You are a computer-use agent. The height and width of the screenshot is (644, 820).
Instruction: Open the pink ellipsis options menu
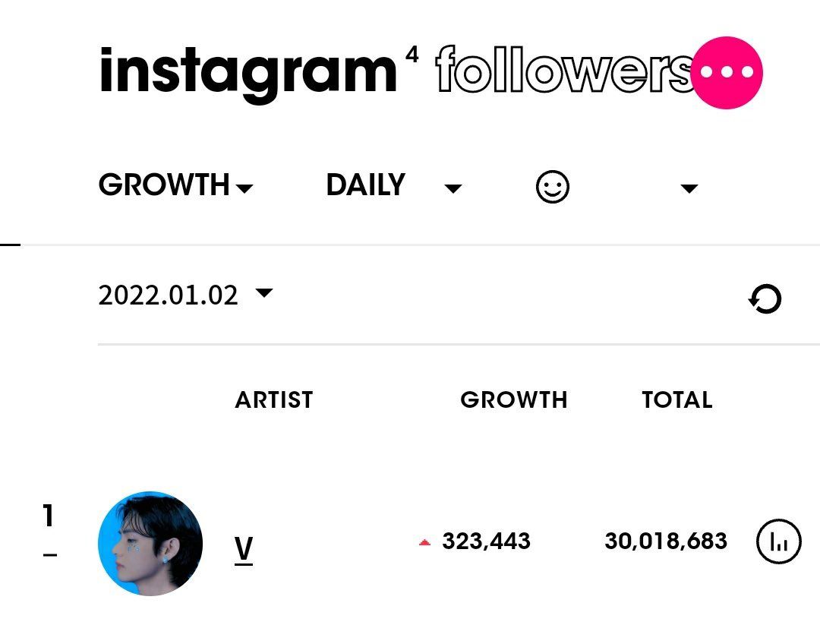727,72
